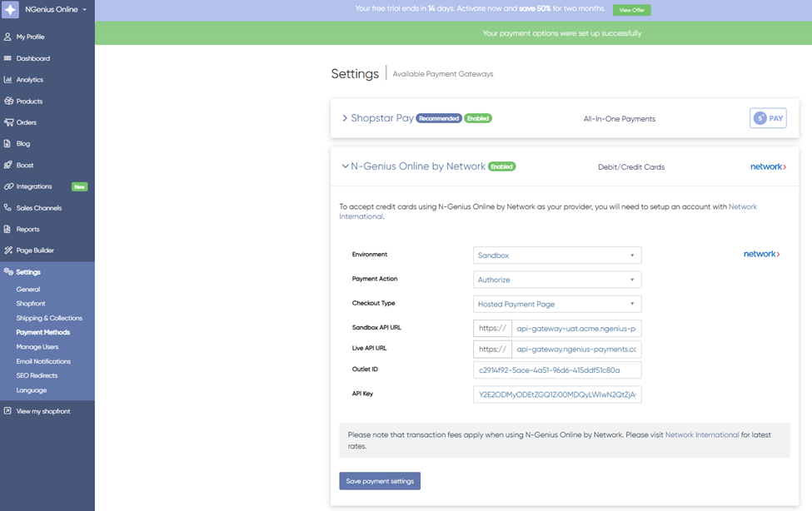
Task: Click the Recommended badge on Shopstar Pay
Action: coord(439,118)
